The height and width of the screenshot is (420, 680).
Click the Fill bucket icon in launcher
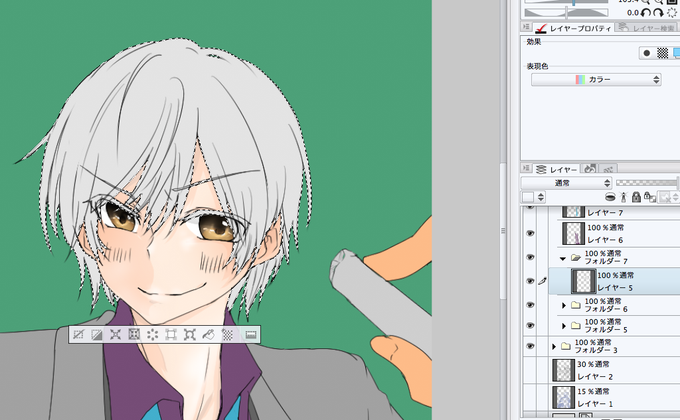[209, 335]
